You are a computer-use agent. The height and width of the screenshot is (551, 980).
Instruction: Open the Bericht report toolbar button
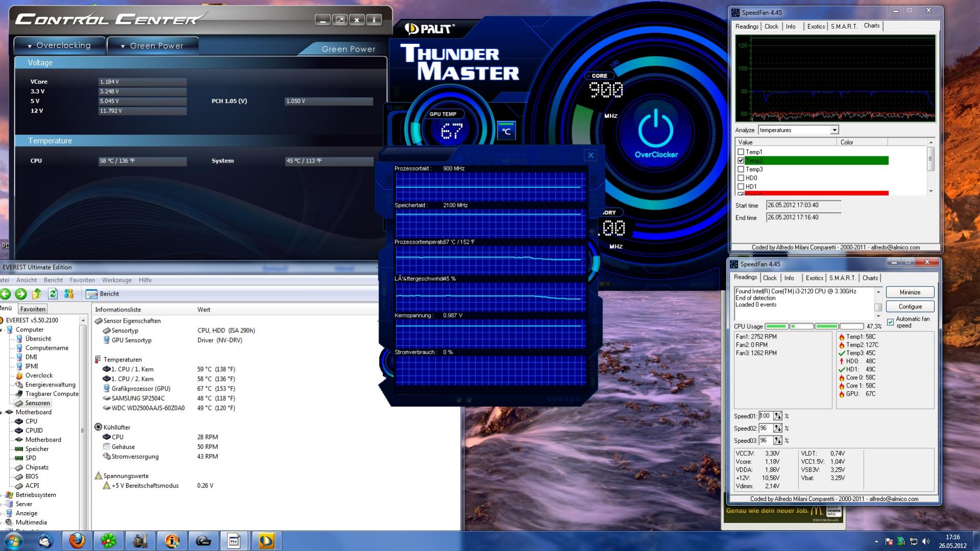tap(103, 294)
